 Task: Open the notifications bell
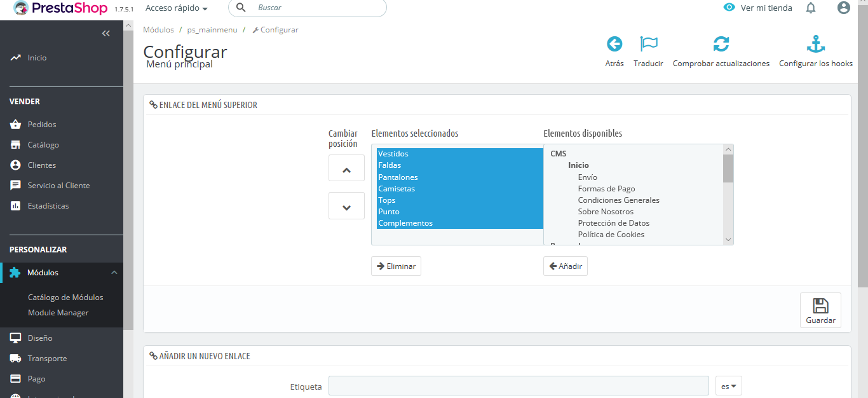(811, 8)
